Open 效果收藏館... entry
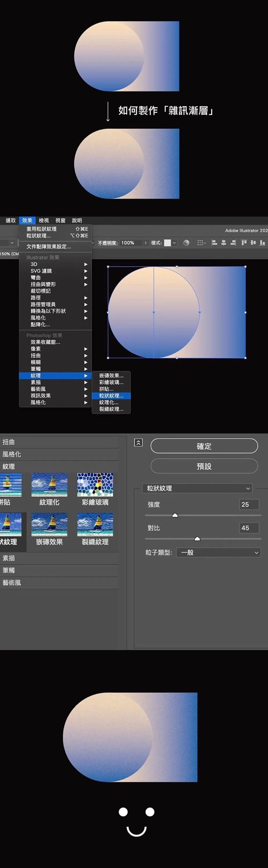 [55, 342]
